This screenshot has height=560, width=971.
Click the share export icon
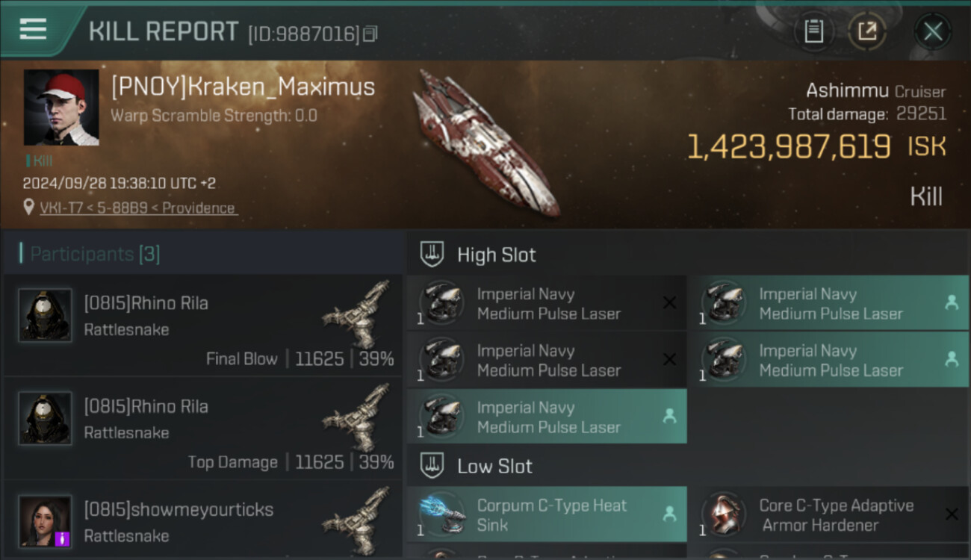[x=867, y=31]
